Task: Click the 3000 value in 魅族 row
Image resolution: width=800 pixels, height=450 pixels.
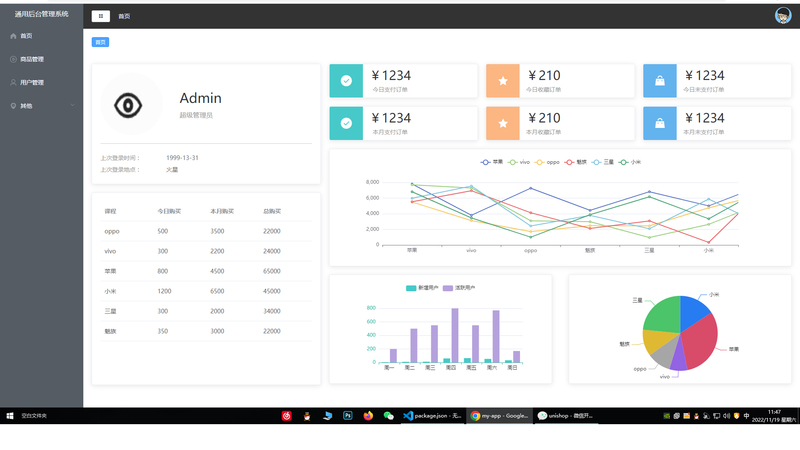Action: (x=217, y=331)
